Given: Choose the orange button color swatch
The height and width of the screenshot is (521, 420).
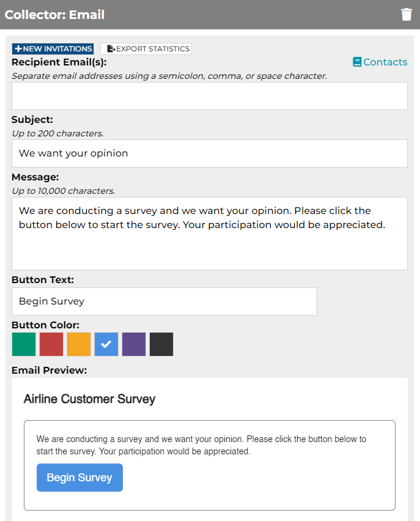Looking at the screenshot, I should coord(79,344).
